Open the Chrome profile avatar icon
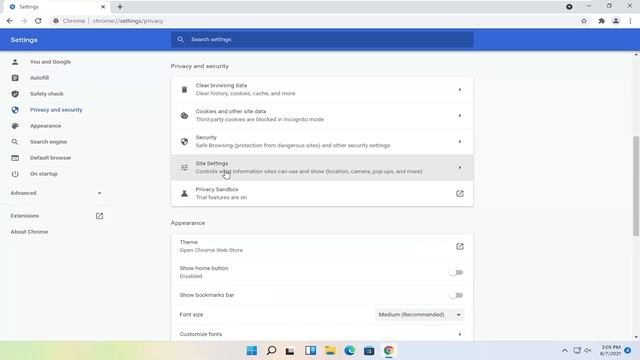Screen dimensions: 640x360 click(616, 21)
